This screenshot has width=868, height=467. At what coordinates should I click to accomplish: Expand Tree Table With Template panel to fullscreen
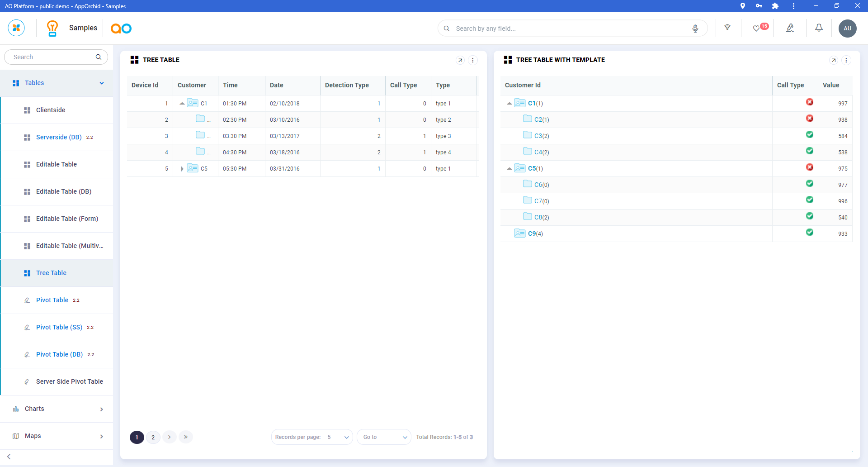pos(834,60)
